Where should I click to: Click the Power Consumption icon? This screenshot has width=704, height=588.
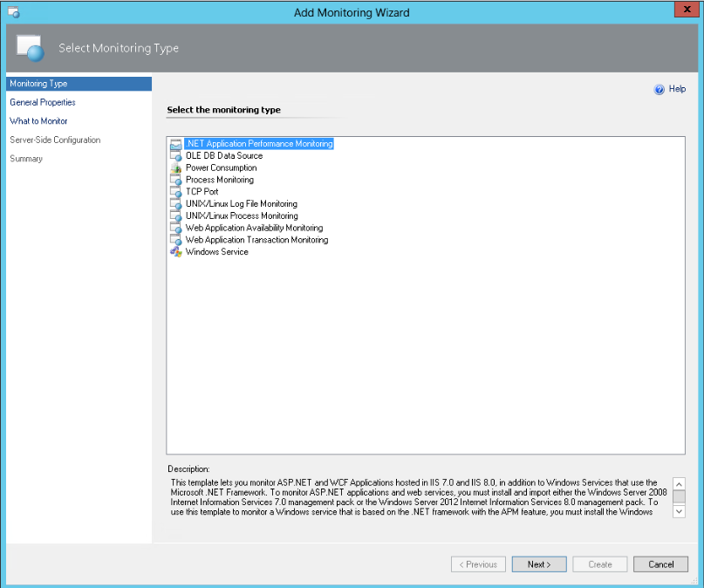[x=176, y=168]
